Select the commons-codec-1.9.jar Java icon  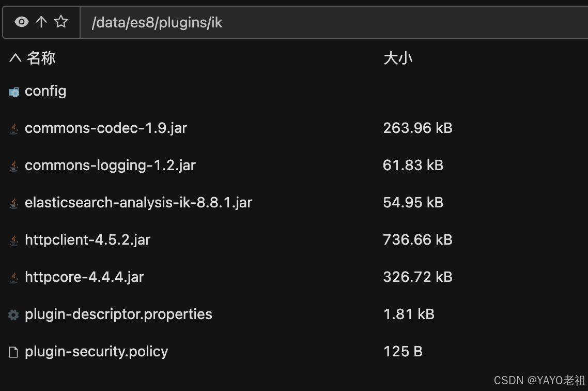point(13,128)
